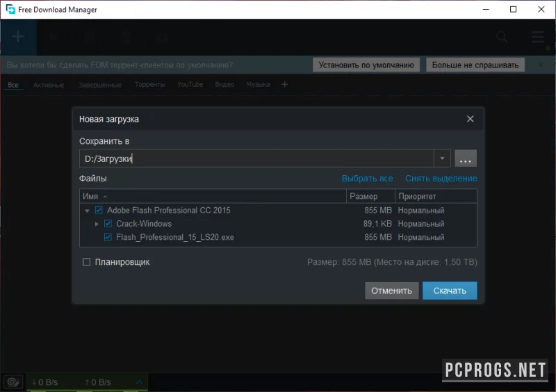
Task: Switch to the Завершенные tab
Action: 100,85
